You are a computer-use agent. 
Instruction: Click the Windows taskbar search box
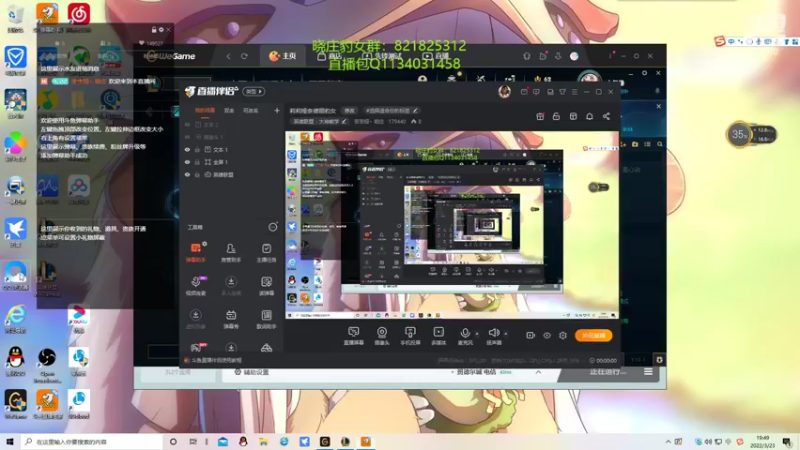point(91,442)
